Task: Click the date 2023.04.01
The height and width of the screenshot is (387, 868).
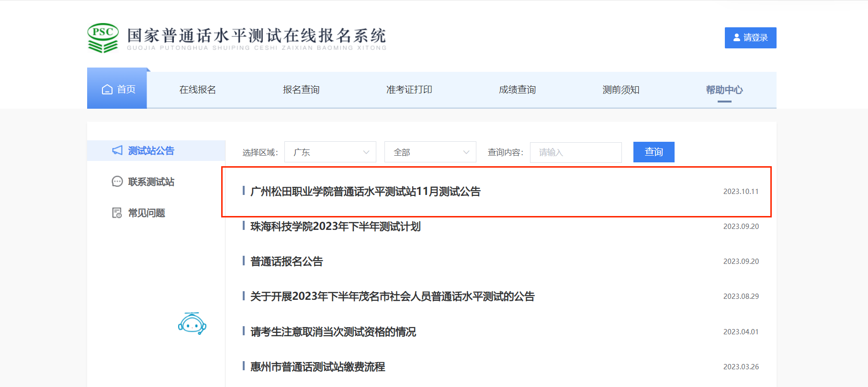Action: pos(741,332)
